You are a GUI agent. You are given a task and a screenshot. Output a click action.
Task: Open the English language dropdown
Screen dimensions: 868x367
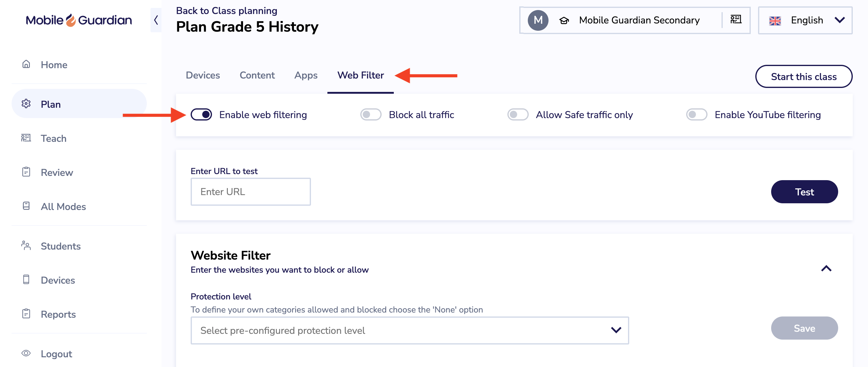pyautogui.click(x=805, y=20)
